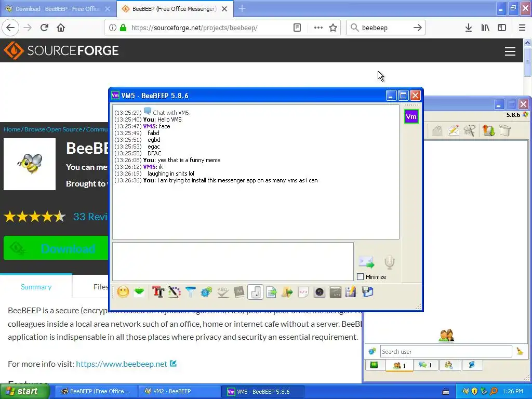
Task: Go to the Firefox home page
Action: 61,28
